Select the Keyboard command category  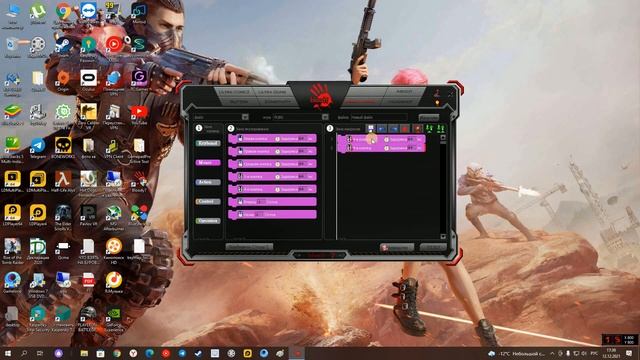click(x=208, y=143)
